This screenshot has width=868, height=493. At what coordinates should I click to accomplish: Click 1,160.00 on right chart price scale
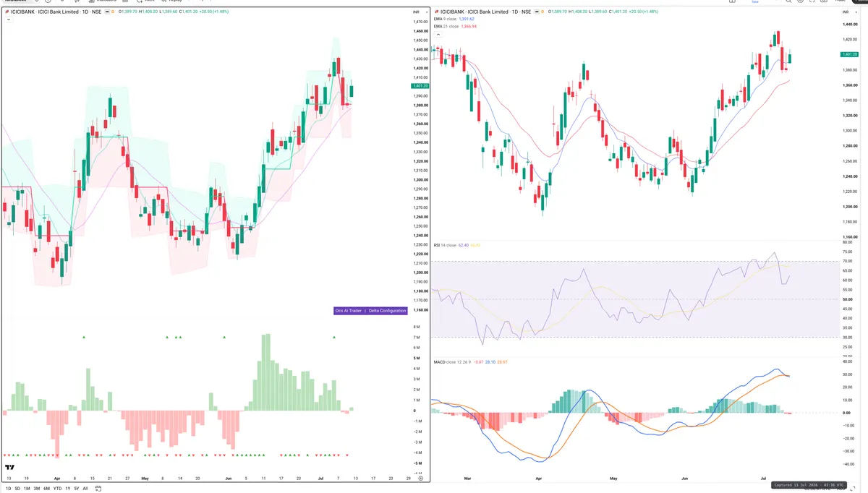(x=850, y=236)
